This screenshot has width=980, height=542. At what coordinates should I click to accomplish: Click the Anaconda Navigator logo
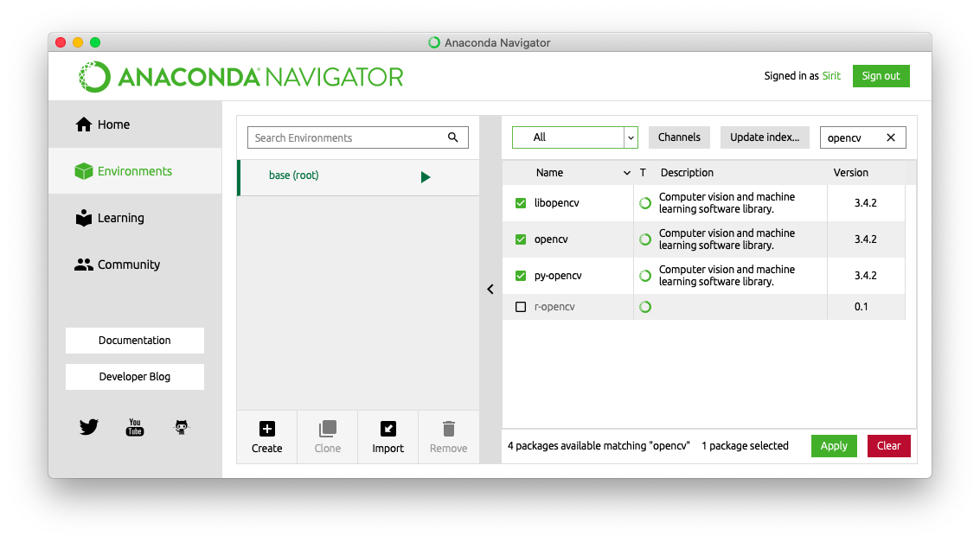pos(240,77)
